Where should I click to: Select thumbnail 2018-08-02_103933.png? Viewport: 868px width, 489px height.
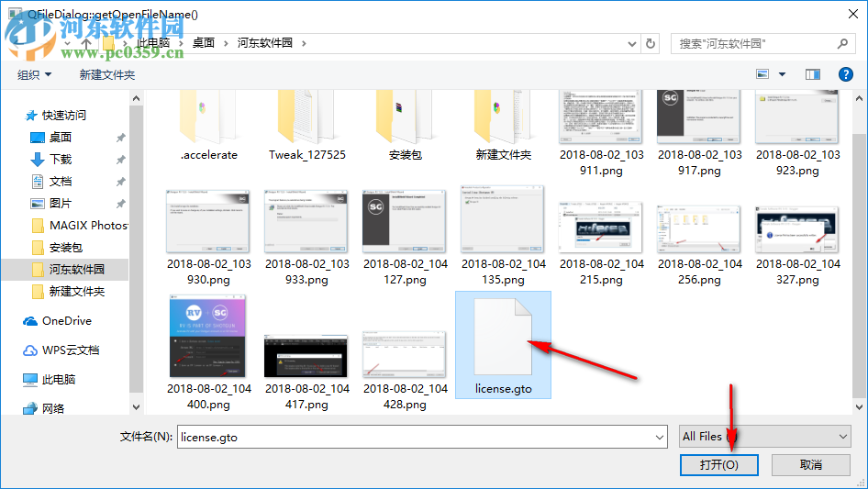click(x=306, y=221)
